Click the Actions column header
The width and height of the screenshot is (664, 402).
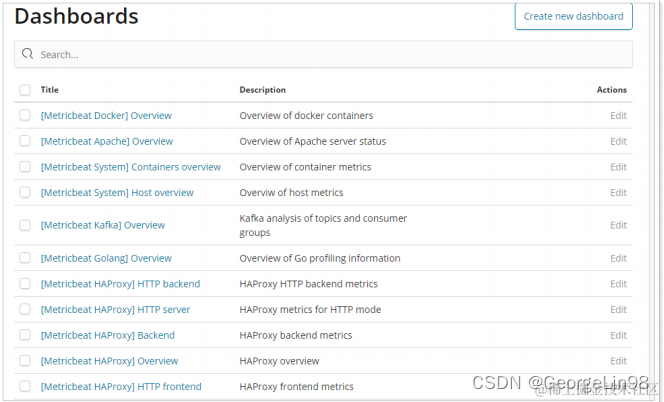[611, 90]
